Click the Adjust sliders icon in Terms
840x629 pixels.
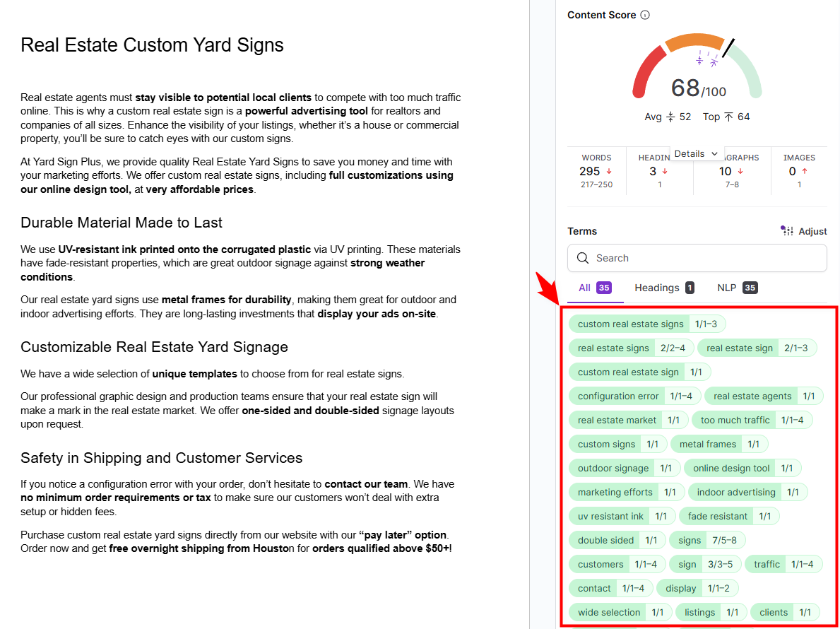coord(786,231)
